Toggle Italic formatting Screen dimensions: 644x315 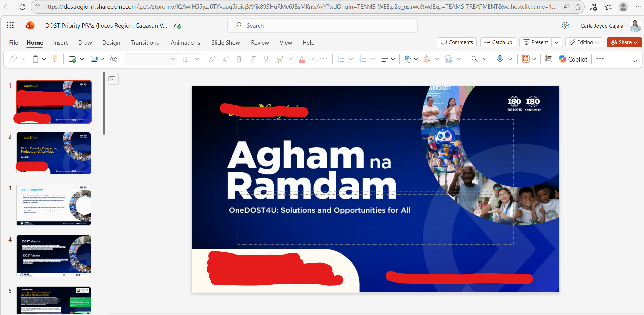pos(253,59)
